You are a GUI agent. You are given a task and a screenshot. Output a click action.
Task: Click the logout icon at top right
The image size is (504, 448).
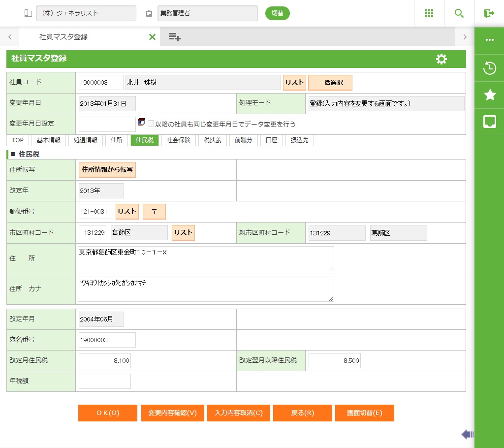point(489,13)
